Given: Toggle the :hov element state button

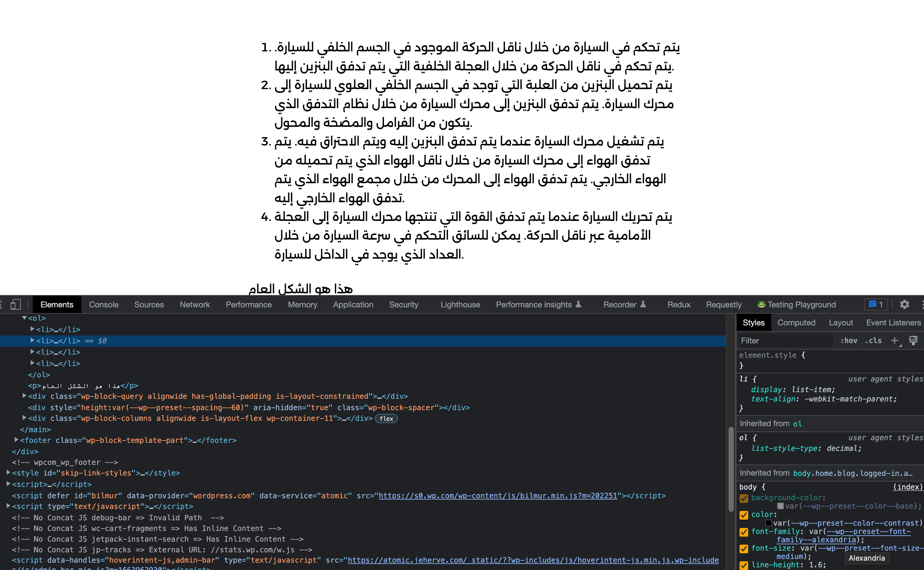Looking at the screenshot, I should [x=849, y=340].
